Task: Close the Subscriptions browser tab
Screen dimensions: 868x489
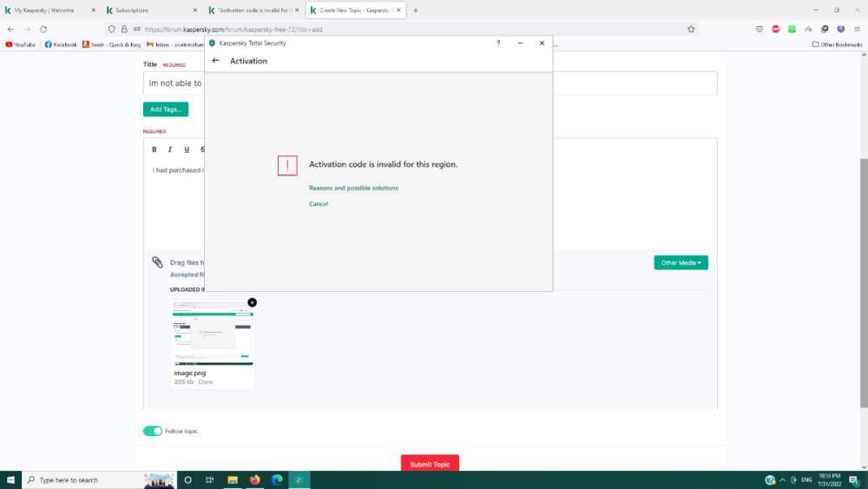Action: pyautogui.click(x=194, y=10)
